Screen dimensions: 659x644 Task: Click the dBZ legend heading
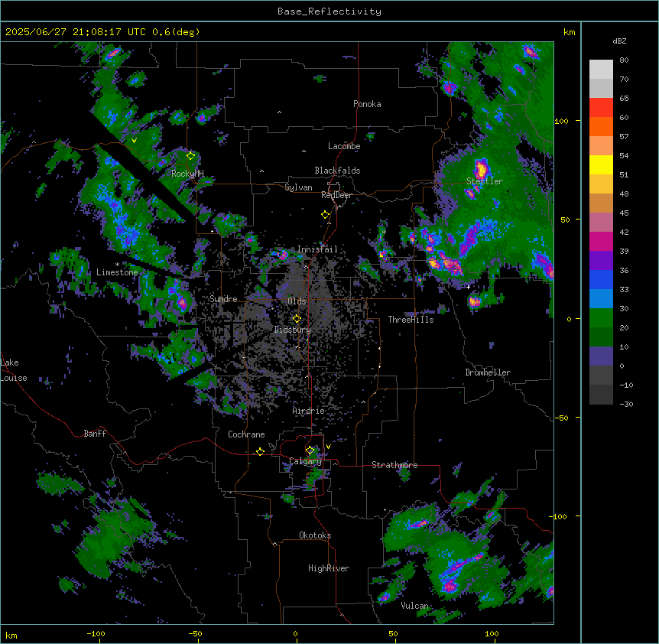pyautogui.click(x=619, y=41)
